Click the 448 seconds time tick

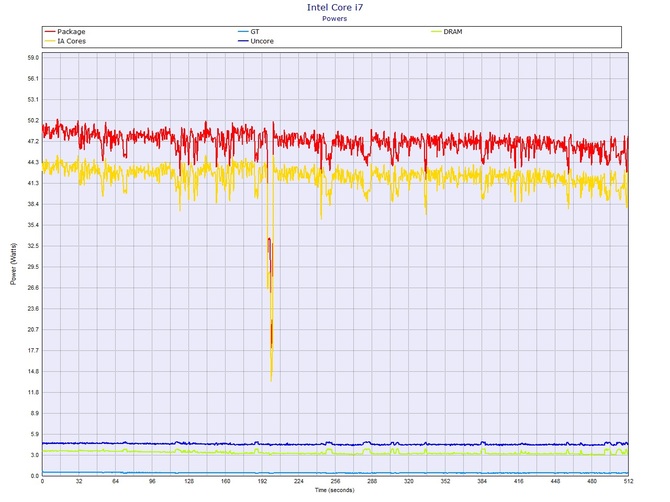click(x=555, y=481)
